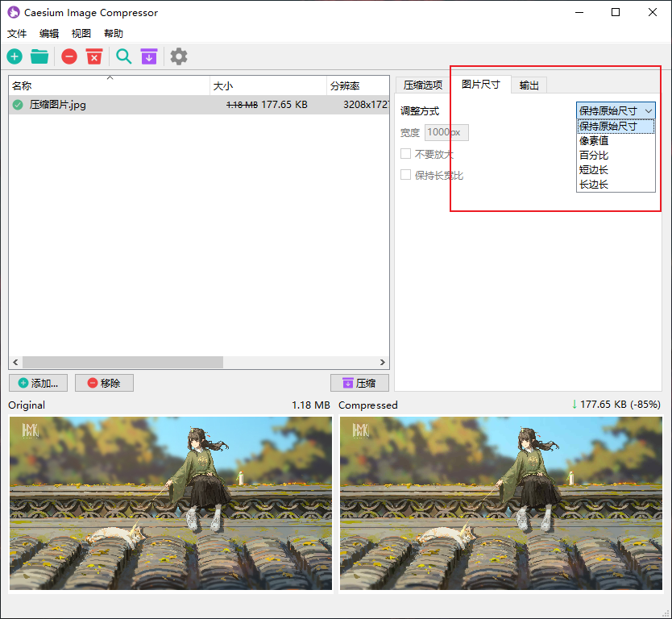Click the magnifier preview toolbar icon

[x=123, y=56]
